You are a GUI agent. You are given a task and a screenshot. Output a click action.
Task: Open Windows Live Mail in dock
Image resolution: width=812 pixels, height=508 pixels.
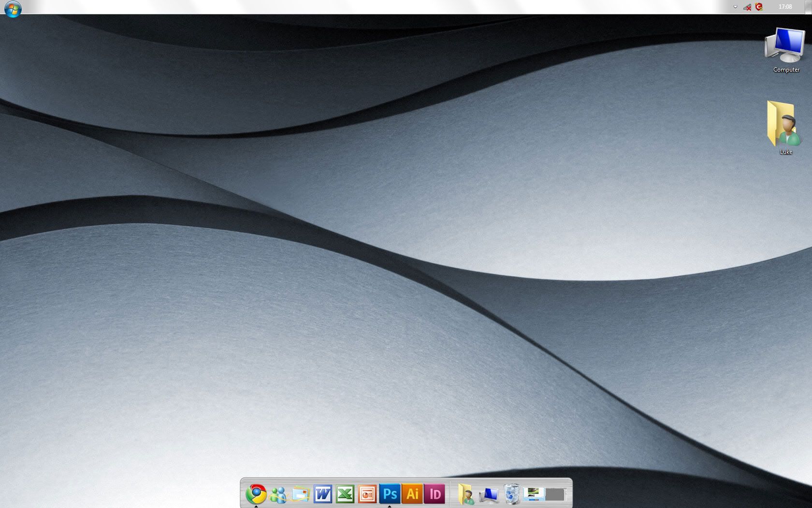point(300,494)
